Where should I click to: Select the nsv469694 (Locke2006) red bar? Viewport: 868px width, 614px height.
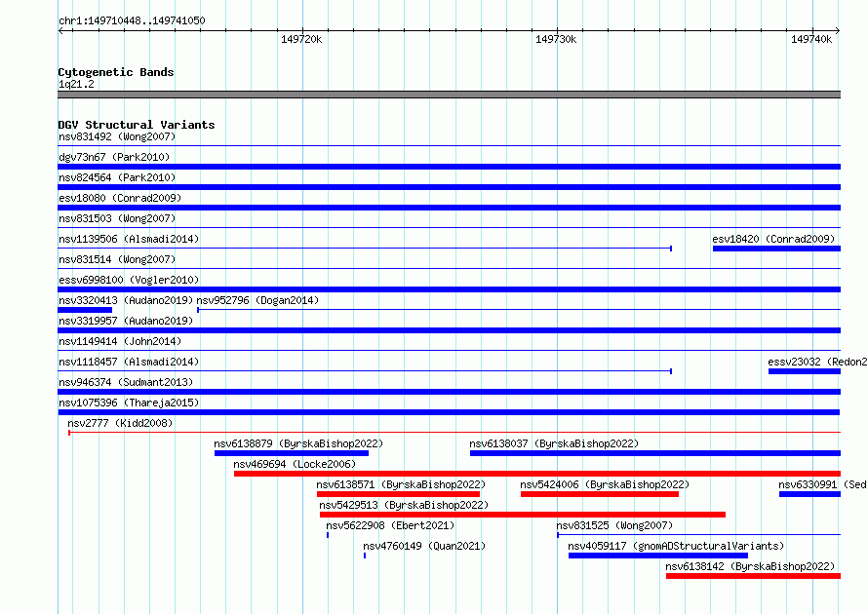537,474
